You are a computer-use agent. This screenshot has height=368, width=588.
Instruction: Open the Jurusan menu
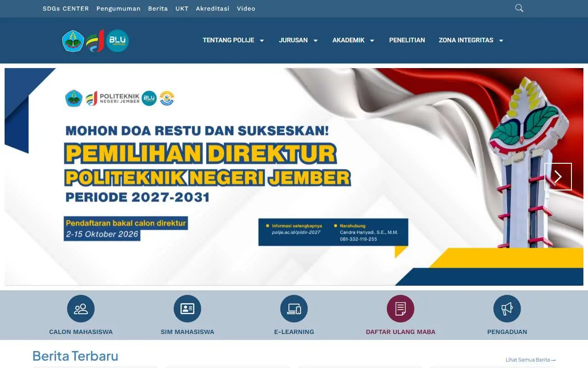coord(293,40)
